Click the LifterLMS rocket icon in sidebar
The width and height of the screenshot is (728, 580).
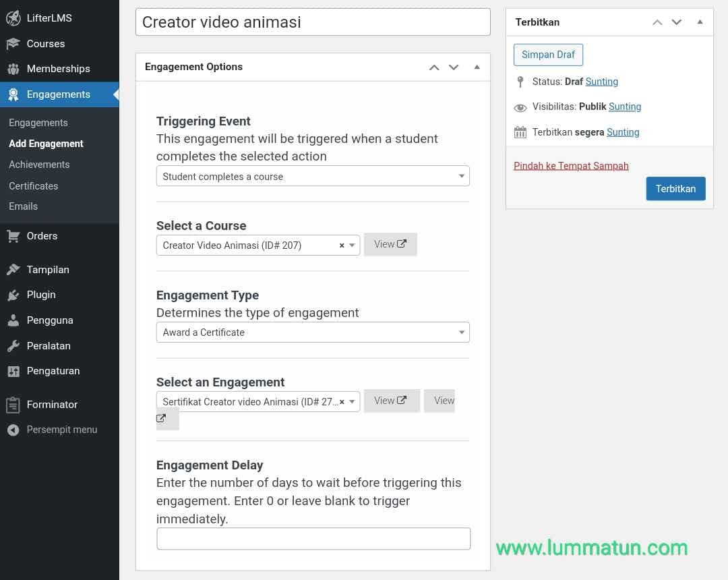pyautogui.click(x=13, y=18)
